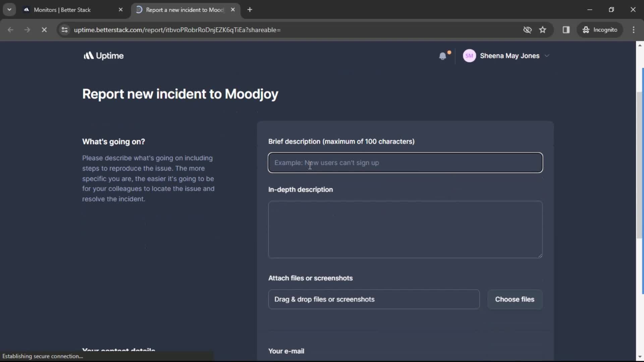This screenshot has height=362, width=644.
Task: Click the browser back arrow
Action: (x=10, y=30)
